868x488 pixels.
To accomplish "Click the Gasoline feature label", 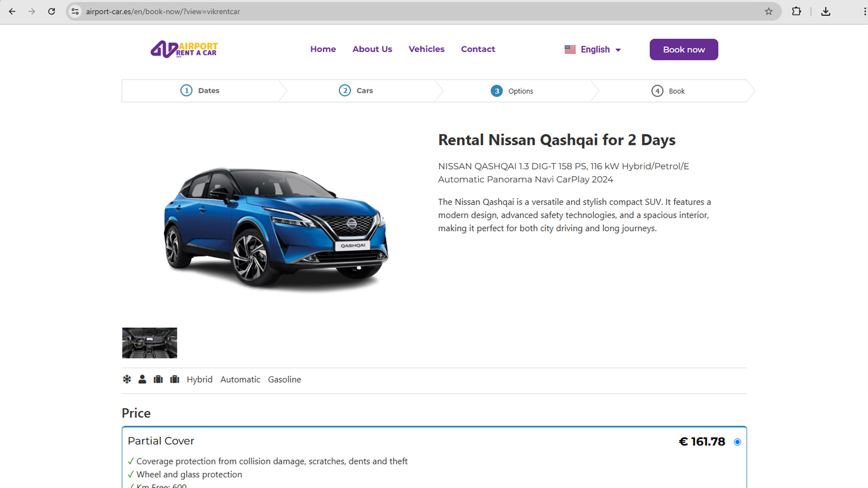I will [284, 380].
